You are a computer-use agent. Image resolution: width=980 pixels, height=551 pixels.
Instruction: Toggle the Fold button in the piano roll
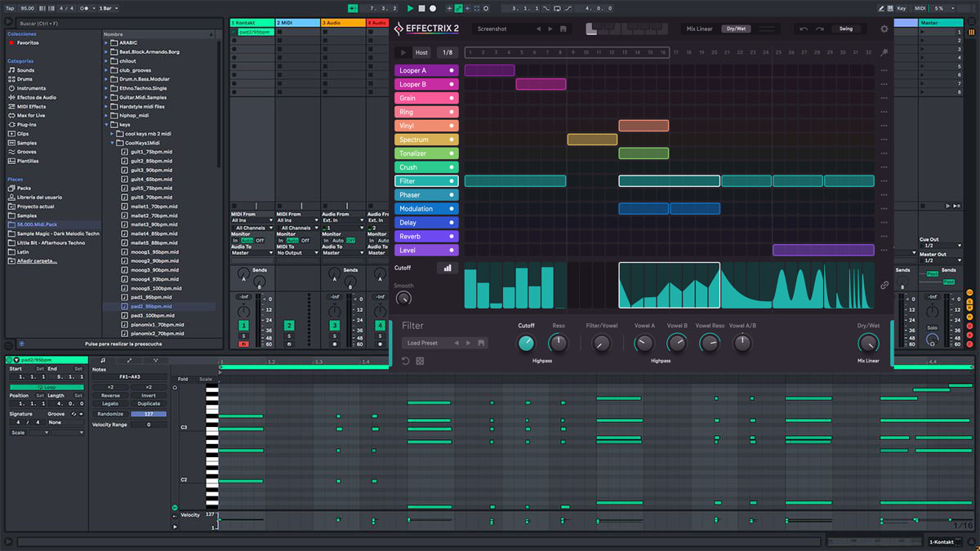coord(182,379)
